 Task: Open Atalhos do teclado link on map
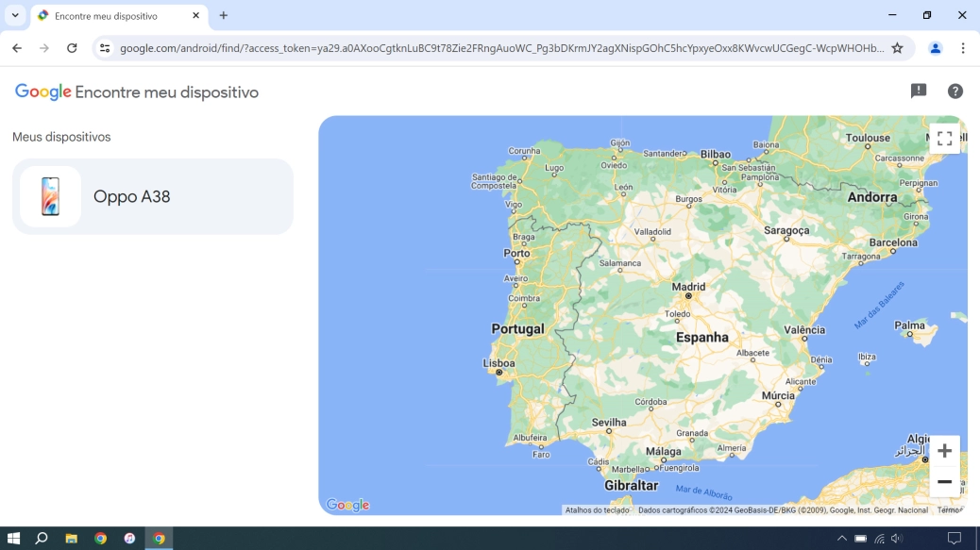click(x=597, y=510)
